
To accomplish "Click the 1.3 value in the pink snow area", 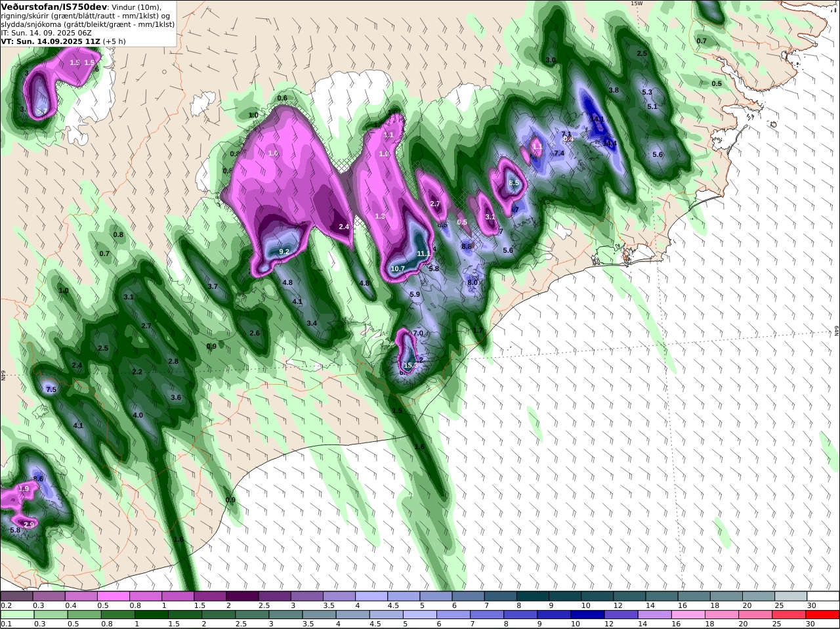I will coord(380,216).
